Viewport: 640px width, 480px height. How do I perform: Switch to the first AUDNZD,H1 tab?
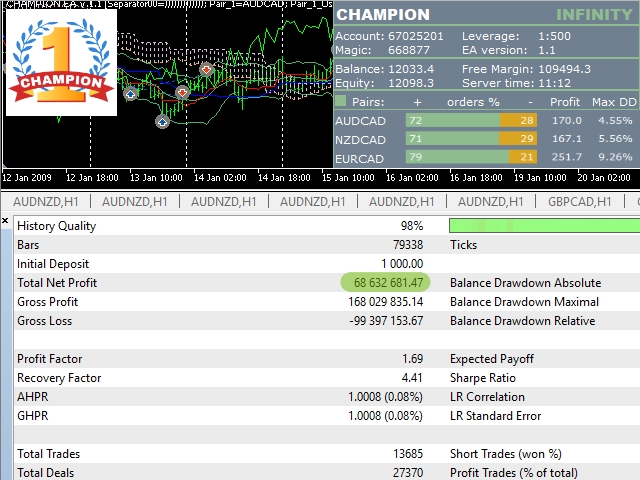[x=46, y=202]
